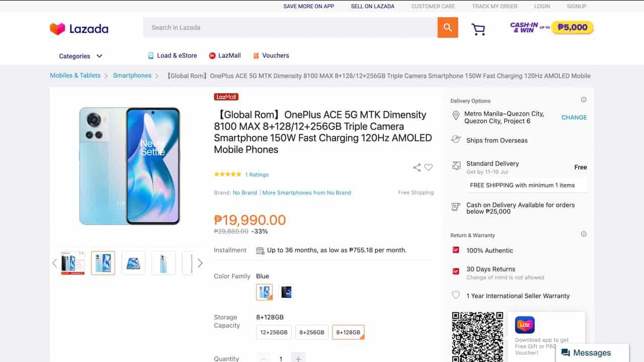Add product to wishlist via heart icon

pos(428,167)
